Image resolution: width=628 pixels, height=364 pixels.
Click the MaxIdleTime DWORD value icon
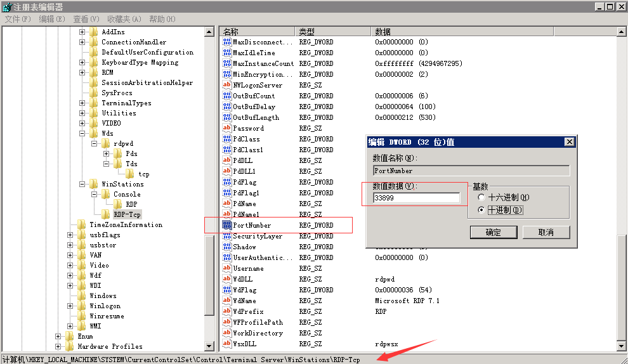coord(226,53)
